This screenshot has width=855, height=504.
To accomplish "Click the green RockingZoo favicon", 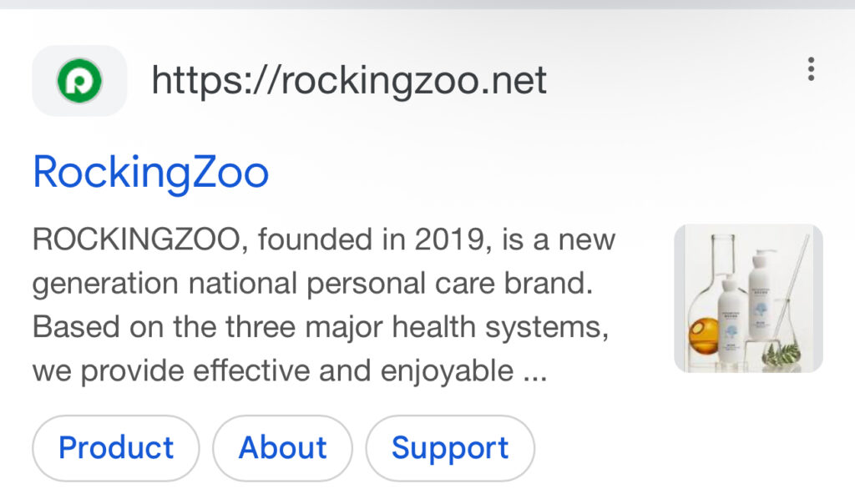I will point(79,81).
